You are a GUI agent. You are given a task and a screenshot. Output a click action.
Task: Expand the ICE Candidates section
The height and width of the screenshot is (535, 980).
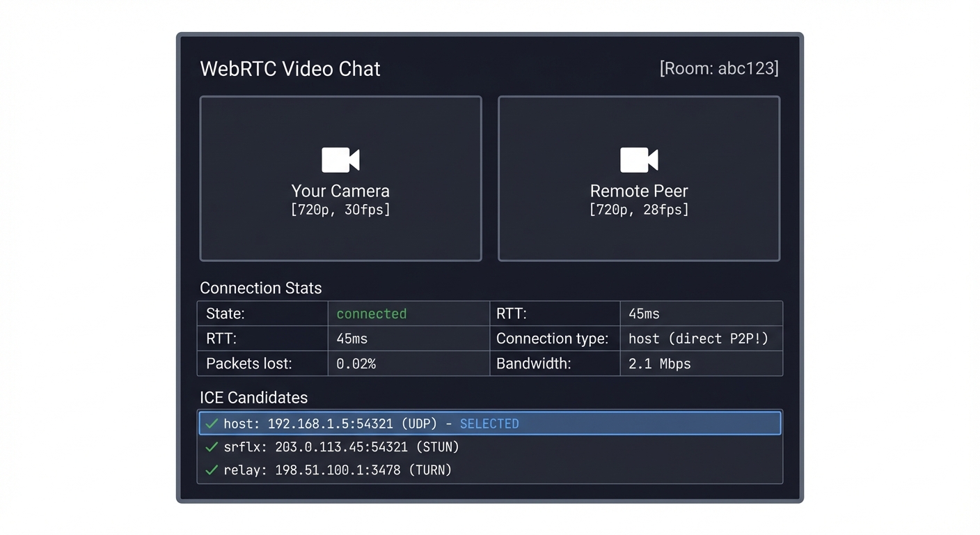click(253, 397)
